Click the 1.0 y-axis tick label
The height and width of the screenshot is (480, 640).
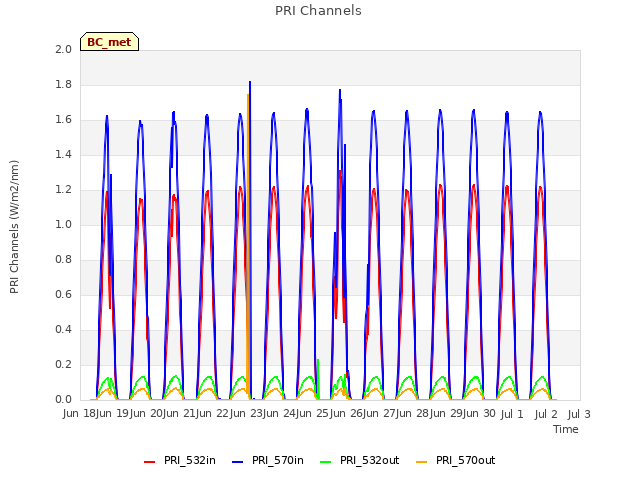[64, 224]
